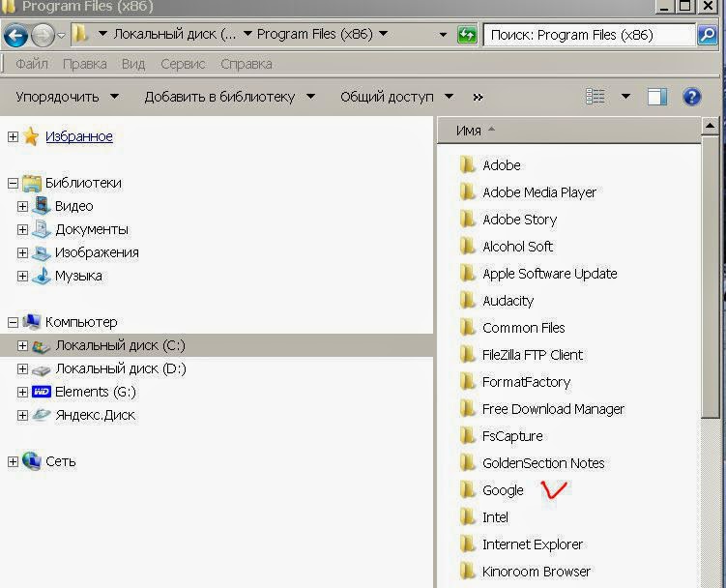Open address history dropdown arrow
This screenshot has height=588, width=726.
(x=443, y=35)
